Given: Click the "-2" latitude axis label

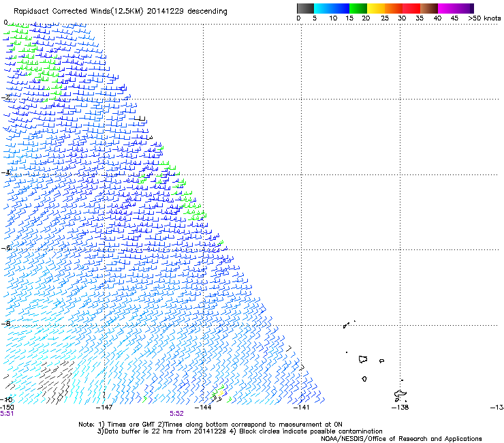Looking at the screenshot, I should pyautogui.click(x=5, y=97).
